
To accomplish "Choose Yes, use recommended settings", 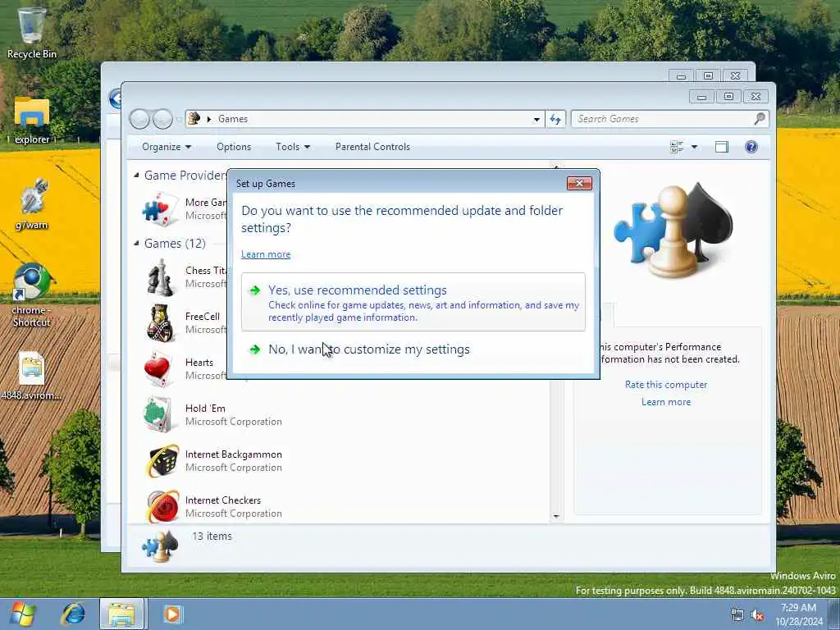I will 413,302.
